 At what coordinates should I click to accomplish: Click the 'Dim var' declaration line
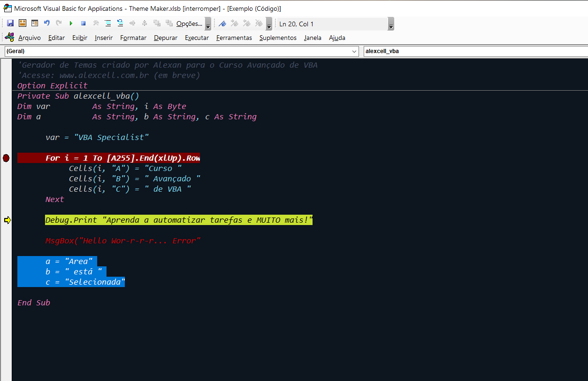coord(102,106)
